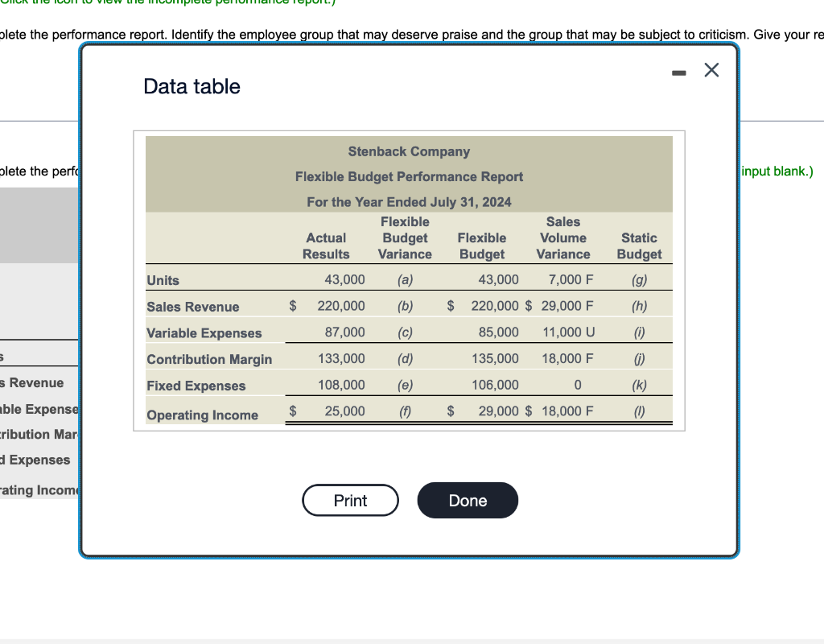Click the Print button

pyautogui.click(x=350, y=500)
